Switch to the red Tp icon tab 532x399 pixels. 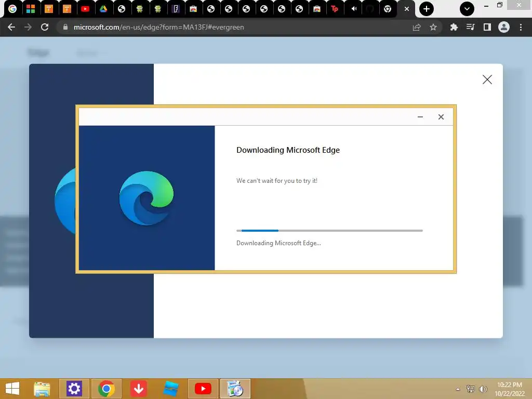coord(335,9)
